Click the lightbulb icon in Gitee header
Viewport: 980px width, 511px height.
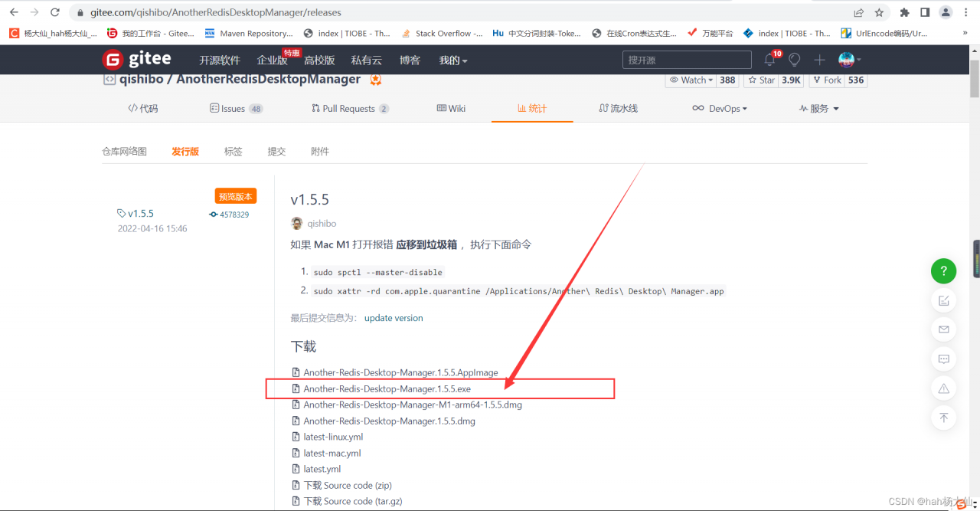tap(795, 60)
